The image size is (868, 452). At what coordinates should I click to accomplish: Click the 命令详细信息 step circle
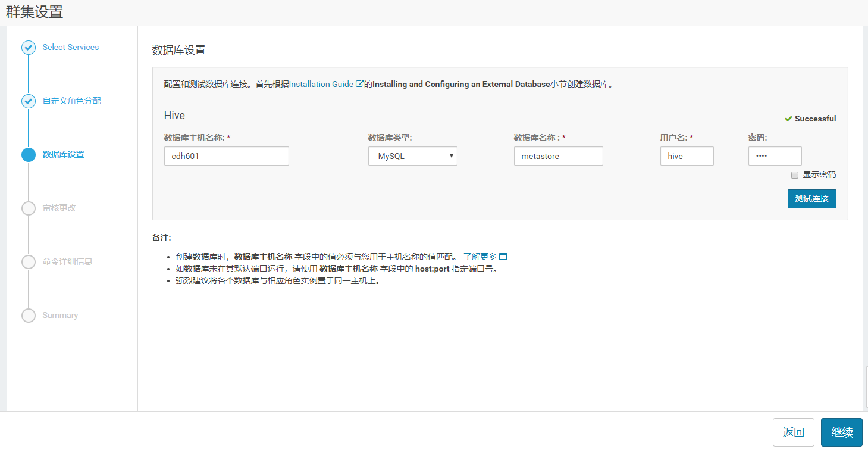tap(29, 262)
